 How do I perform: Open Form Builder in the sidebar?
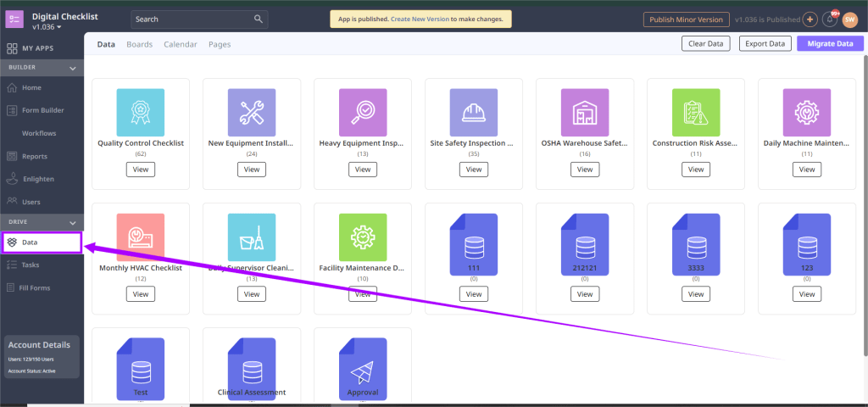coord(42,110)
